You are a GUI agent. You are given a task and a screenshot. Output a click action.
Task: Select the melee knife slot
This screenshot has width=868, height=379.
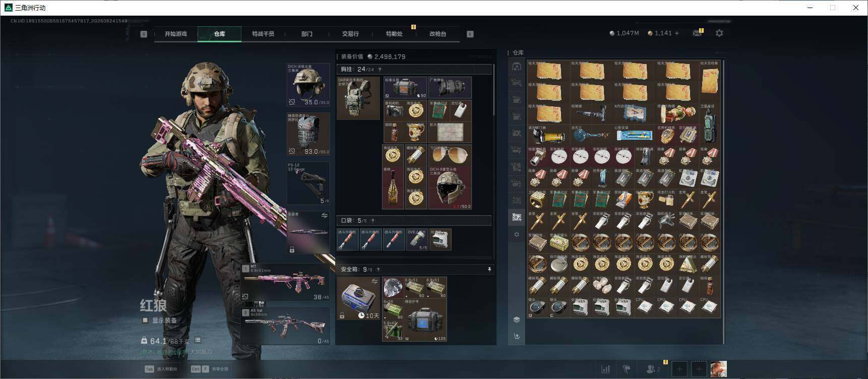click(308, 232)
